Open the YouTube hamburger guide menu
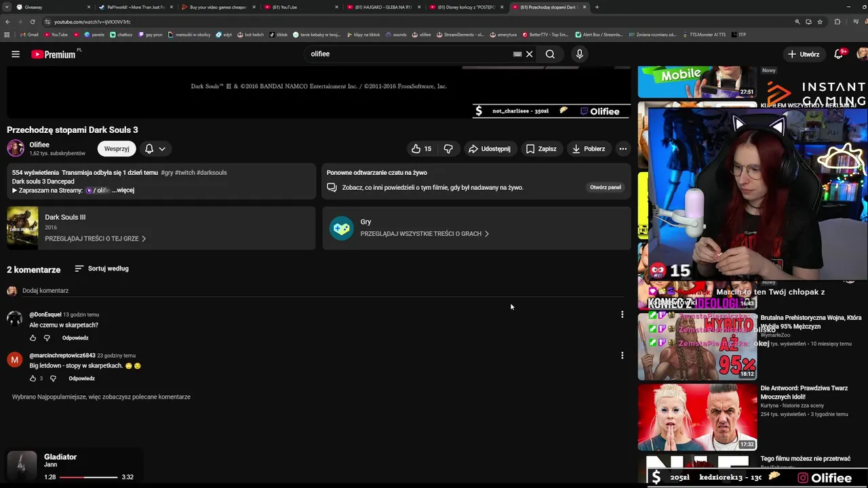This screenshot has width=868, height=488. tap(16, 54)
